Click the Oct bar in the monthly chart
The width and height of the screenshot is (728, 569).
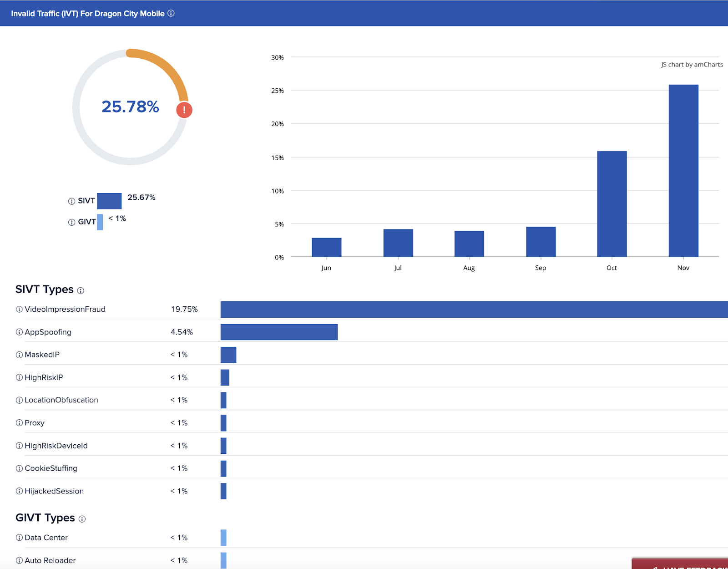point(612,204)
